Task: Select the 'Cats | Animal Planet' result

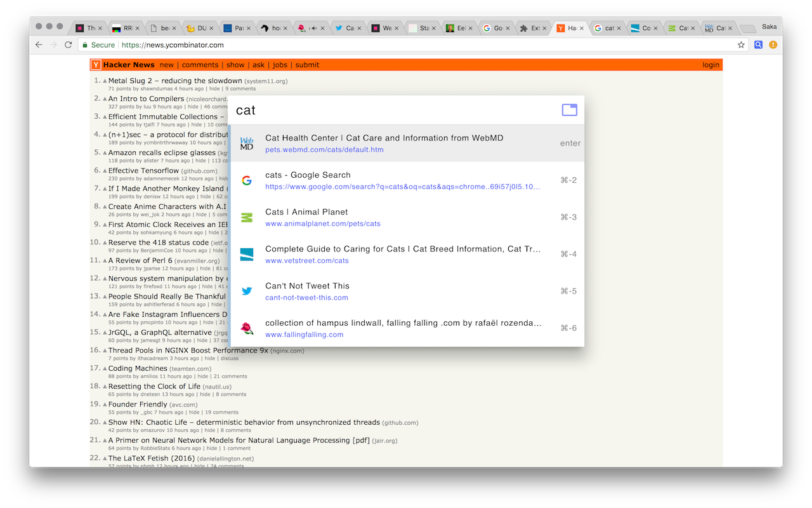Action: (x=407, y=217)
